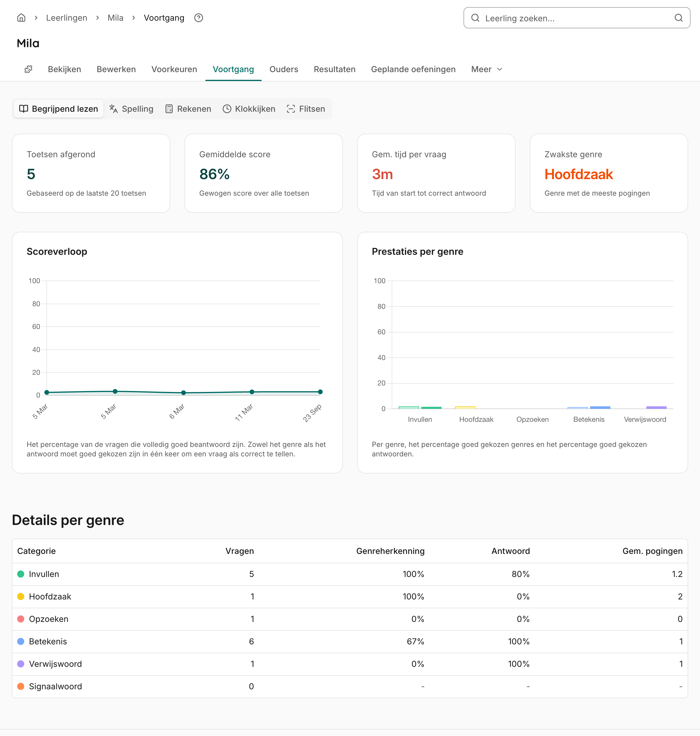
Task: Click 67% genreherkenning value for Betekenis
Action: pos(415,641)
